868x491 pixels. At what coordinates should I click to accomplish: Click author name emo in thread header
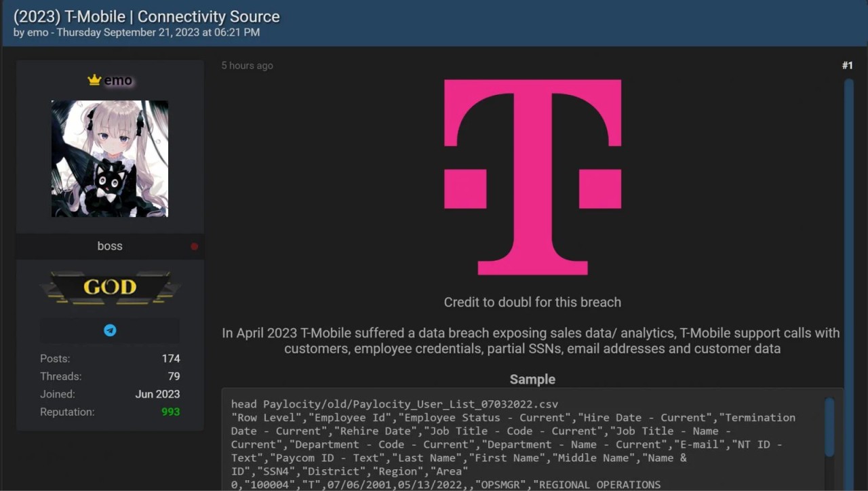(x=37, y=33)
